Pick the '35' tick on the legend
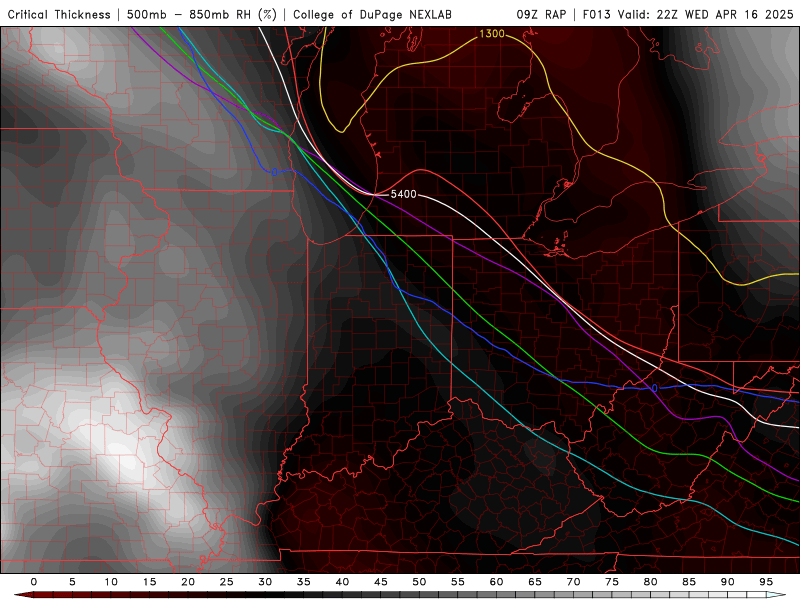 304,582
